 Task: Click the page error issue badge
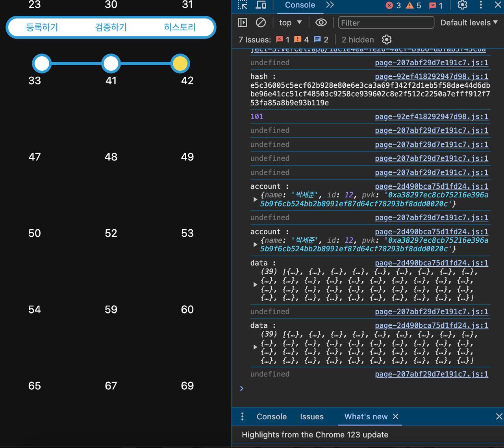pos(282,39)
